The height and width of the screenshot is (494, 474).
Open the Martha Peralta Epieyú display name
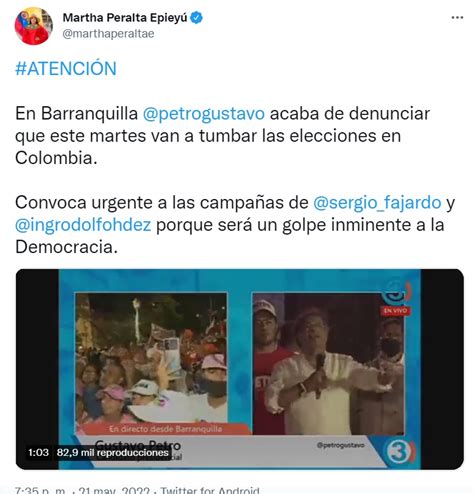pyautogui.click(x=125, y=18)
